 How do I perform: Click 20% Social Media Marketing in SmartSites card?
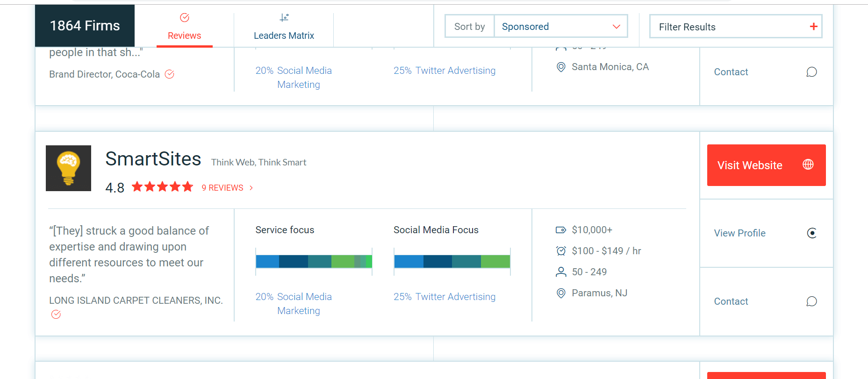pyautogui.click(x=294, y=304)
